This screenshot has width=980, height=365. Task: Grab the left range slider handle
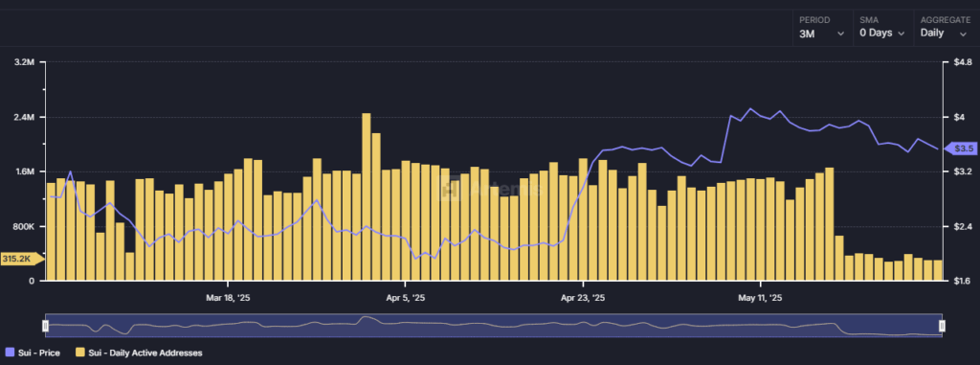[45, 326]
